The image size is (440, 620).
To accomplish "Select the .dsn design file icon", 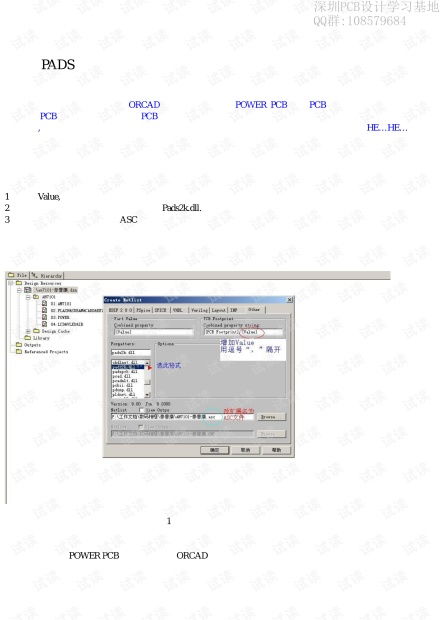I will pyautogui.click(x=28, y=290).
